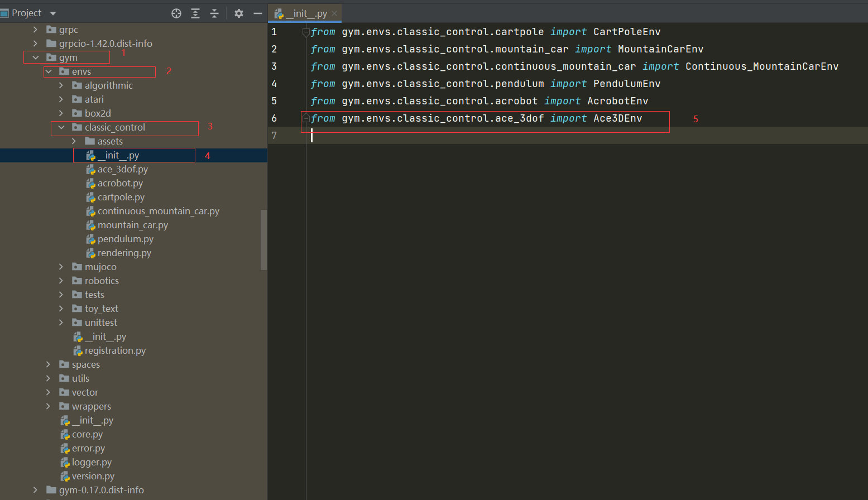Select rendering.py file icon
This screenshot has height=500, width=868.
pyautogui.click(x=90, y=253)
